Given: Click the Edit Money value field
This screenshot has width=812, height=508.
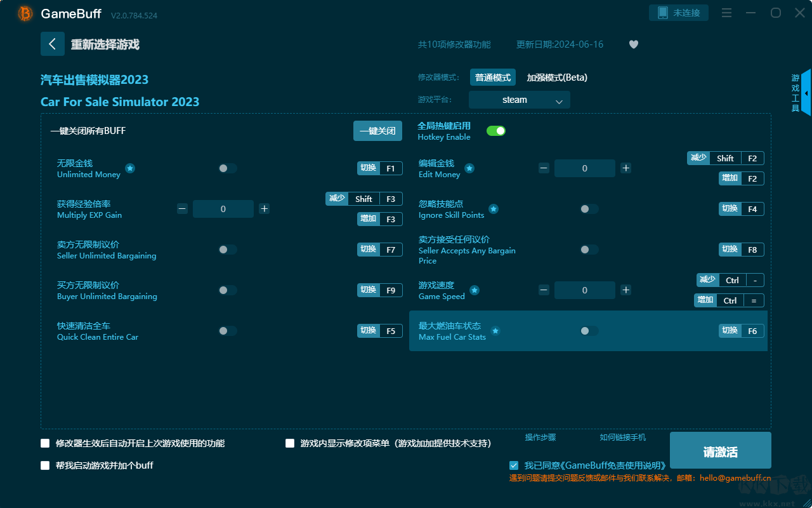Looking at the screenshot, I should pos(585,168).
